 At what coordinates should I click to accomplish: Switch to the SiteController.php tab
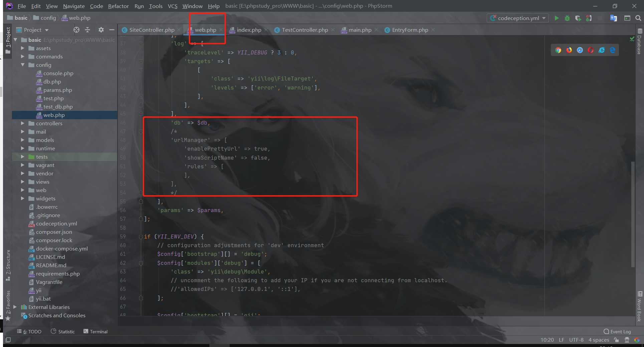click(x=152, y=30)
